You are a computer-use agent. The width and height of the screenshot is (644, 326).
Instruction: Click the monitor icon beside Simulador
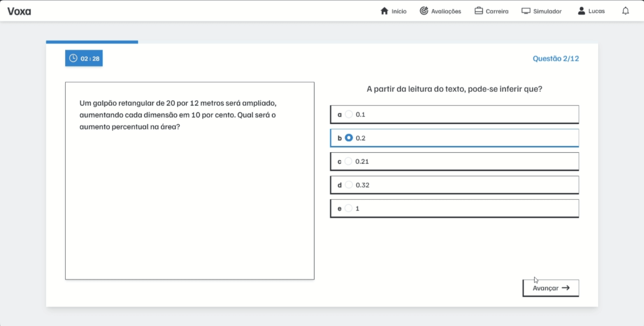526,11
